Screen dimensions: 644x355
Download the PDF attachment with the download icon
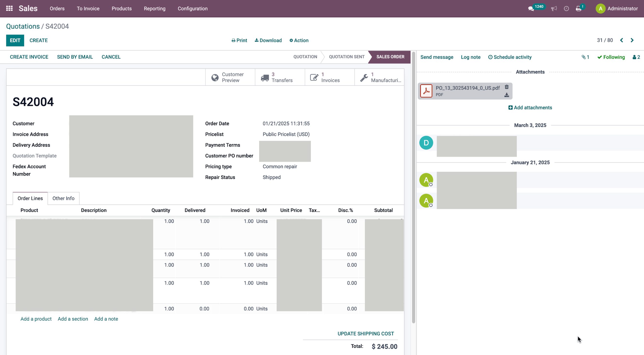(506, 95)
